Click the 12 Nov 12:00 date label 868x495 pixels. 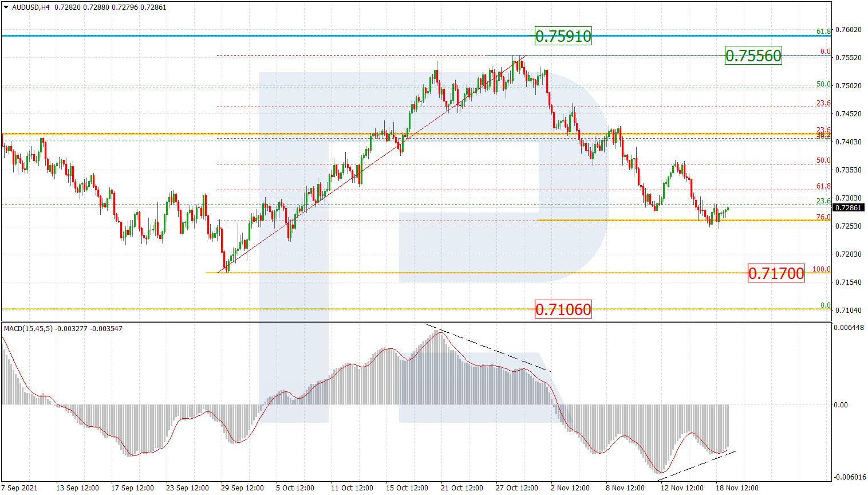[682, 488]
